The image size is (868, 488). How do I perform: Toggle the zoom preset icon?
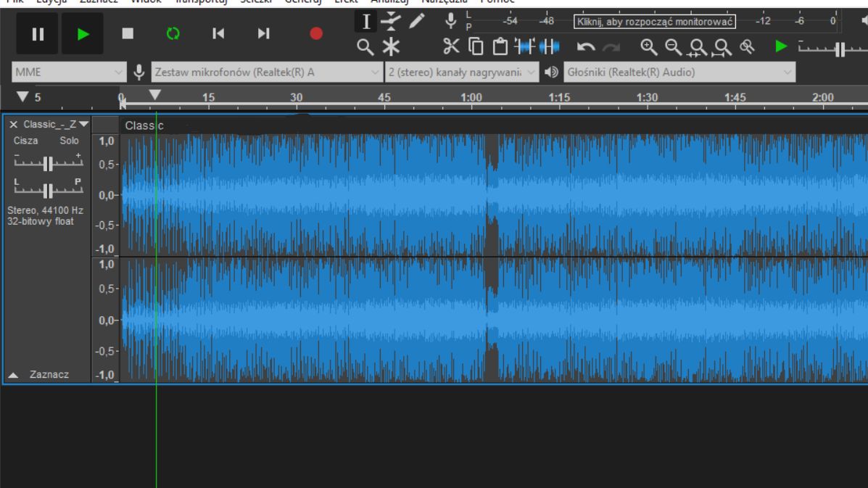coord(748,47)
